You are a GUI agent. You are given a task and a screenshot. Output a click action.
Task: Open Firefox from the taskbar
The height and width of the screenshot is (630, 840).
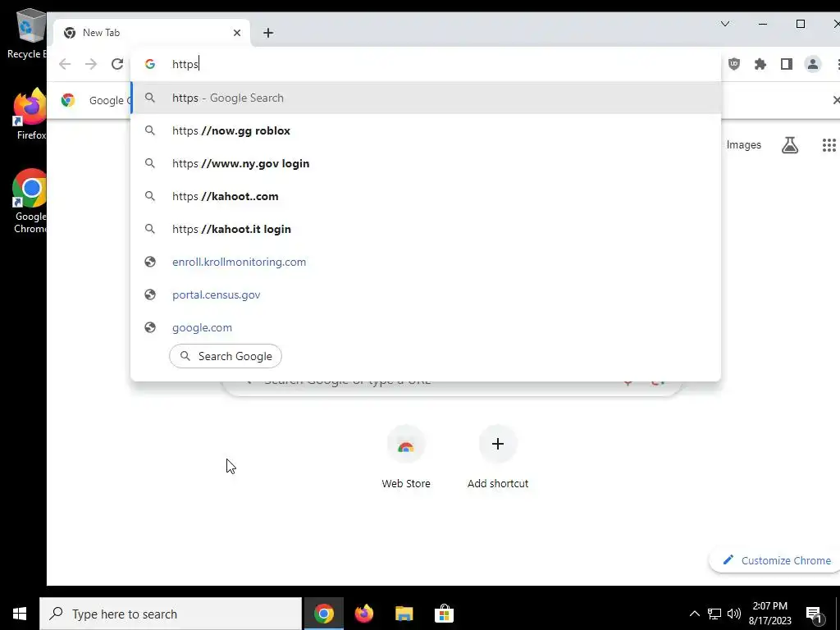(363, 614)
